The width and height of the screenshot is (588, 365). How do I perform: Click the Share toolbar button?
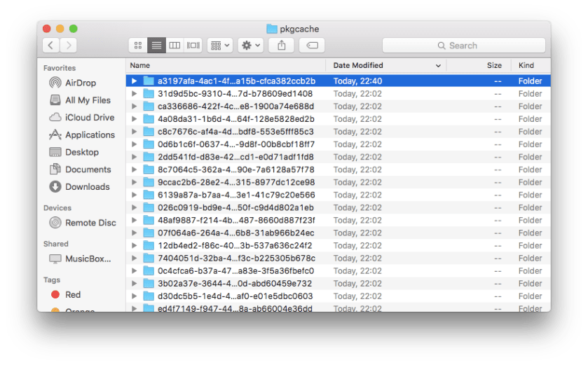point(281,46)
